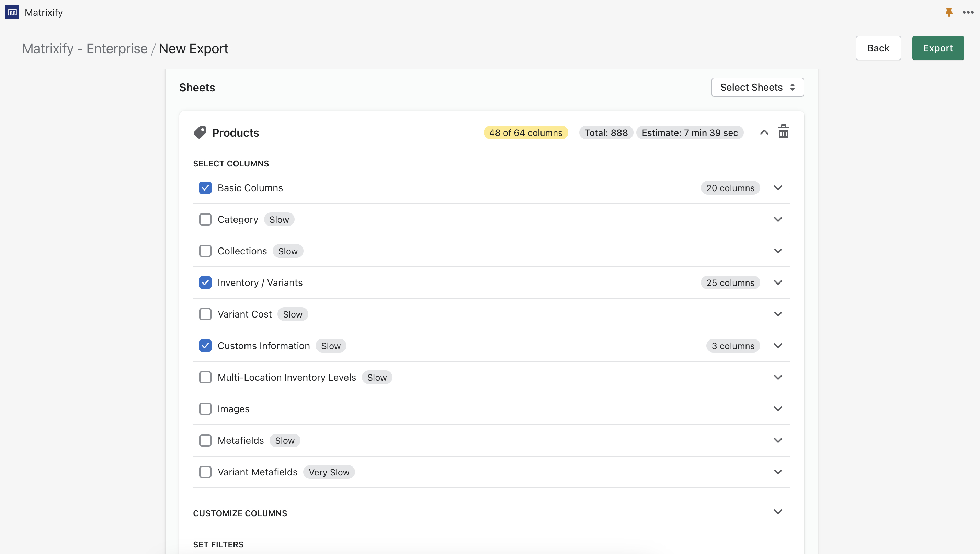This screenshot has height=554, width=980.
Task: Click the Very Slow tag
Action: click(x=329, y=472)
